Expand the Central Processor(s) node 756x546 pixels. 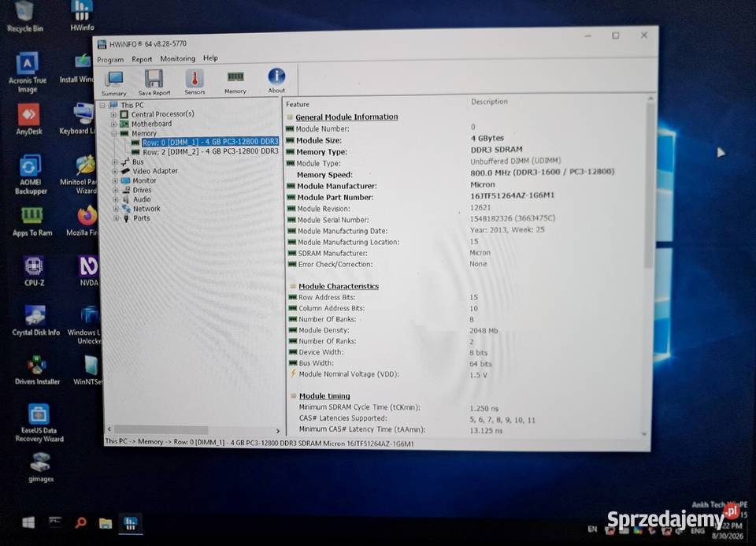(x=113, y=115)
